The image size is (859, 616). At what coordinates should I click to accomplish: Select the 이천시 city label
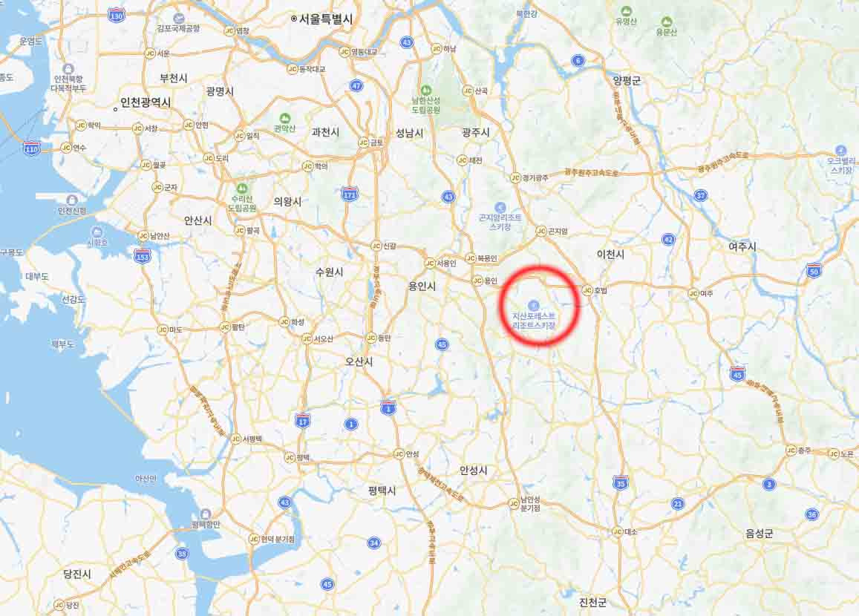point(610,254)
